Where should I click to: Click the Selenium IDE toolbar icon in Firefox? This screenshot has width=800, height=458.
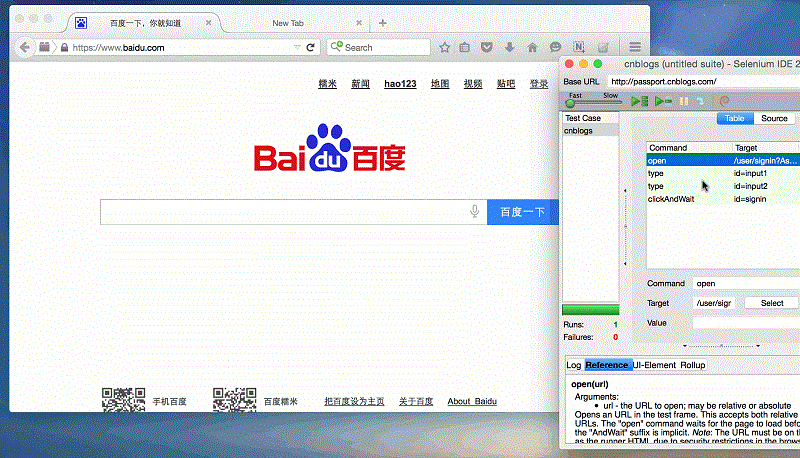click(603, 47)
